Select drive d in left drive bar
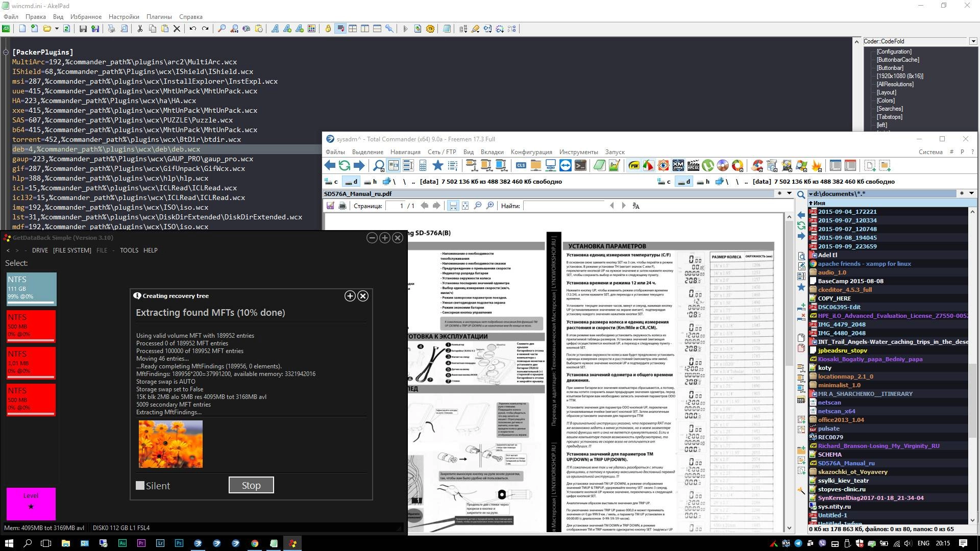 coord(351,181)
